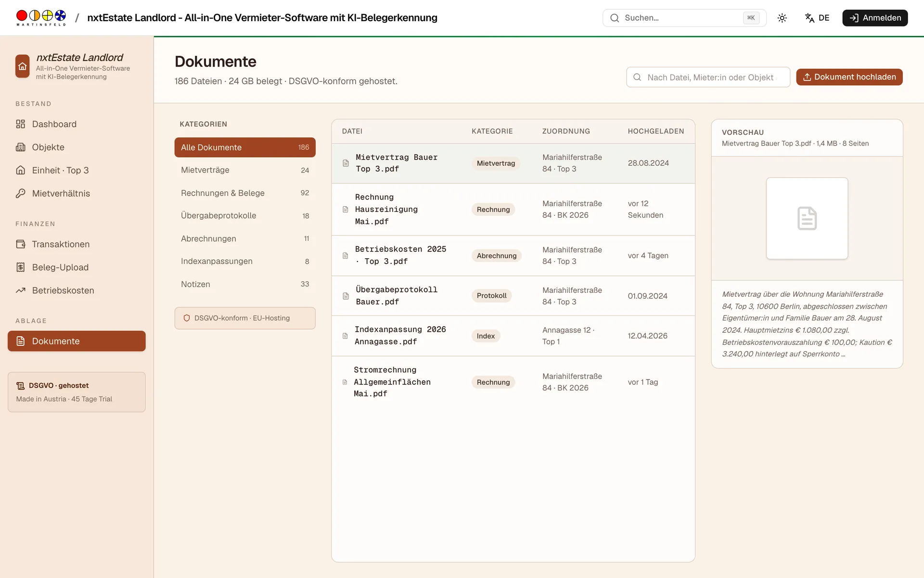Click the Mietverhältnis key icon
The height and width of the screenshot is (578, 924).
pos(20,194)
